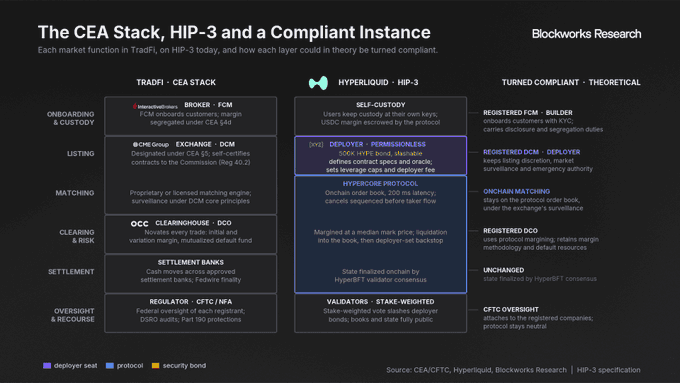The width and height of the screenshot is (680, 383).
Task: Click the 'Cash moves across approved' text
Action: tap(190, 272)
